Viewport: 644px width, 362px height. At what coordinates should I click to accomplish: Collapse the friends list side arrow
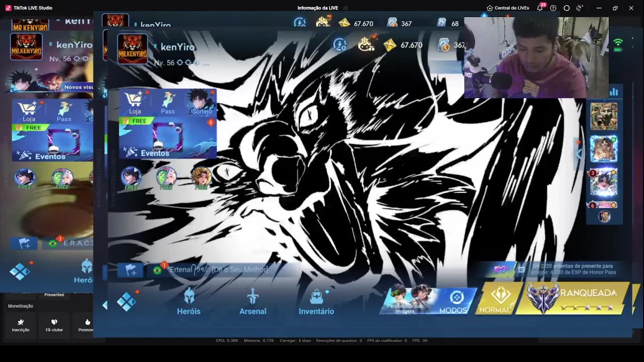tap(578, 153)
